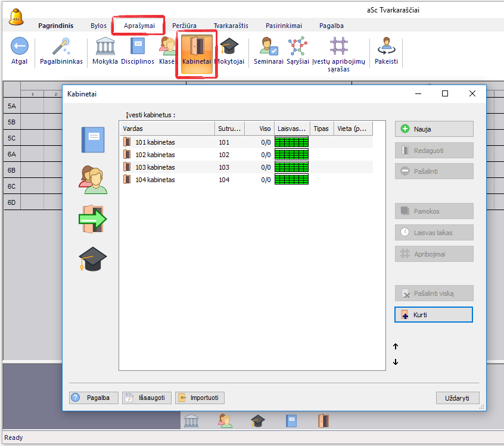Open the Disciplinos subjects list
The width and height of the screenshot is (504, 447).
click(138, 51)
